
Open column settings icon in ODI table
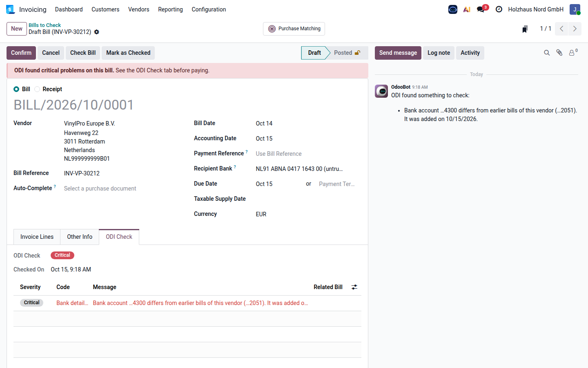[x=354, y=287]
